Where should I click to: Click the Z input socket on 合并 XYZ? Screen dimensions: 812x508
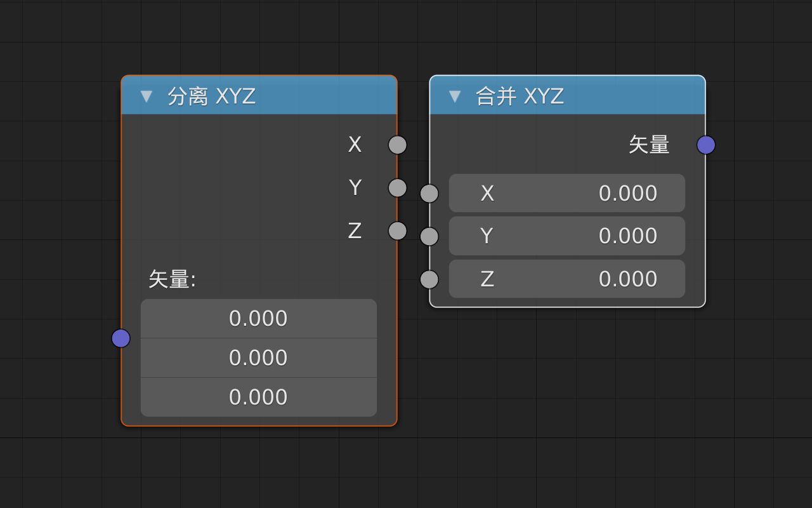tap(429, 279)
